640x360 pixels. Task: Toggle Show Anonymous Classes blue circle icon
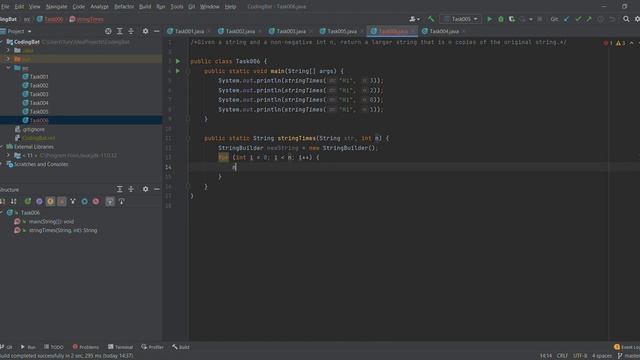pos(84,201)
